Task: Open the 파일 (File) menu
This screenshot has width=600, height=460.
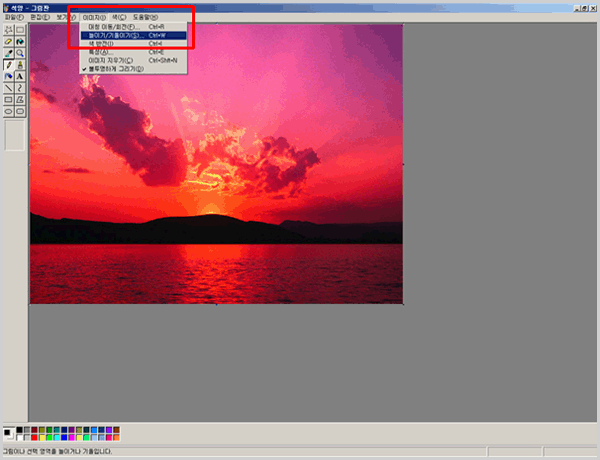Action: tap(11, 18)
